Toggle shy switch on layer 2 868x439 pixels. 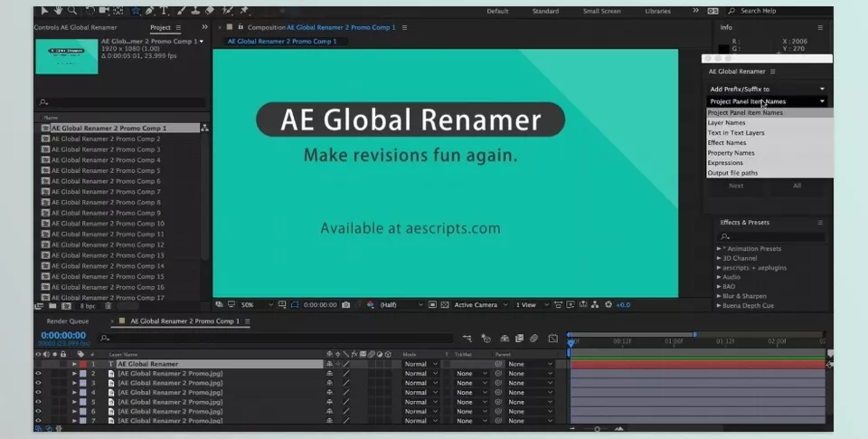pyautogui.click(x=330, y=374)
